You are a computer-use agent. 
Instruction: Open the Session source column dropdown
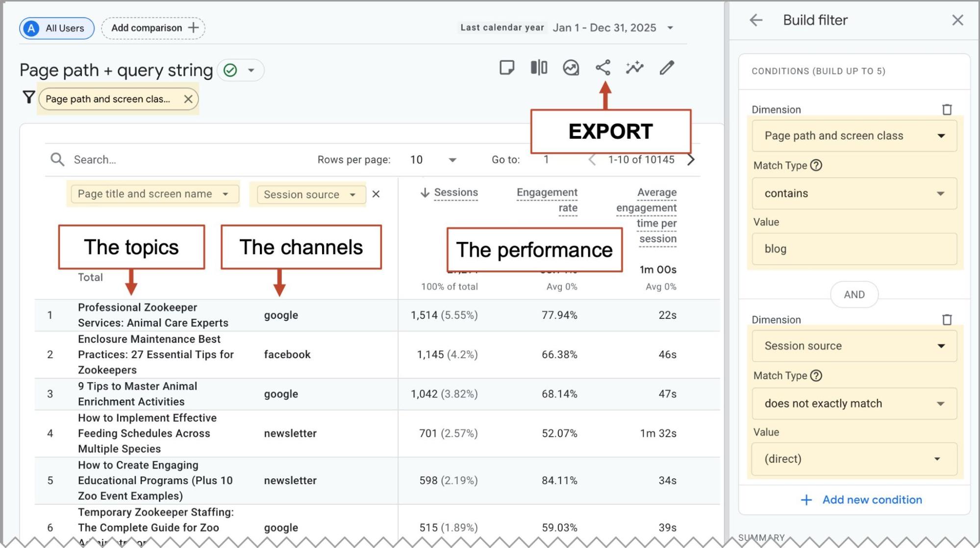coord(311,194)
